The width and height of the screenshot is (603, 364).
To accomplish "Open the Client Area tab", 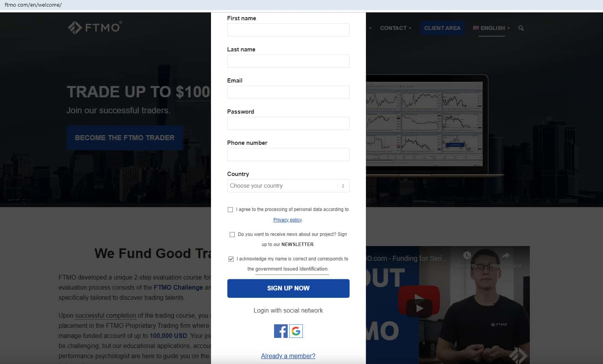I will click(x=442, y=28).
